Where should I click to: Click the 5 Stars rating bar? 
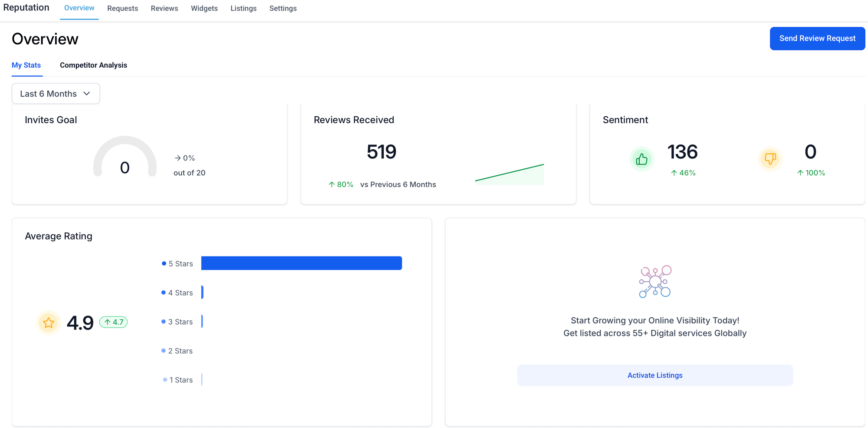pos(301,263)
